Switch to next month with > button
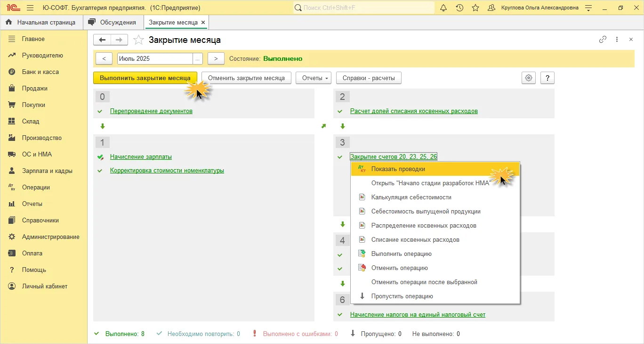The height and width of the screenshot is (344, 644). coord(216,58)
